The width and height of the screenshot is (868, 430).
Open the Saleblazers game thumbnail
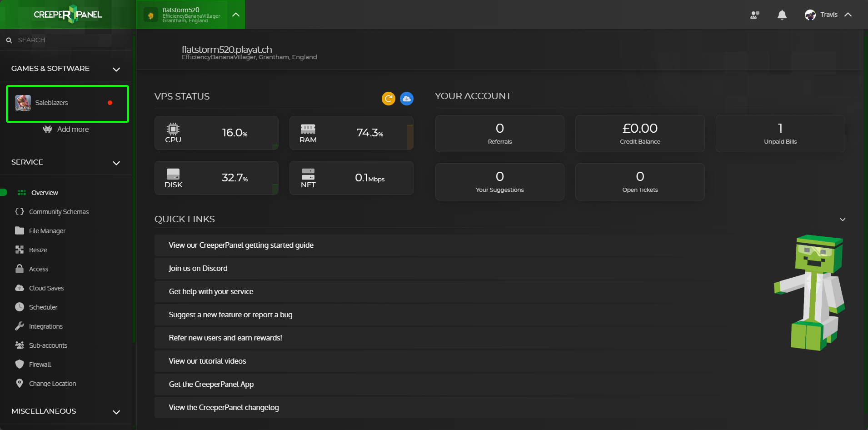(x=23, y=103)
